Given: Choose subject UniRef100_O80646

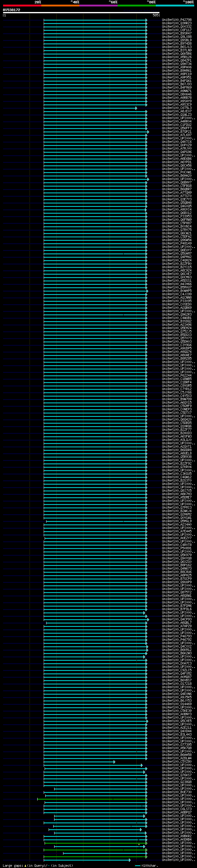Looking at the screenshot, I should pyautogui.click(x=177, y=94).
